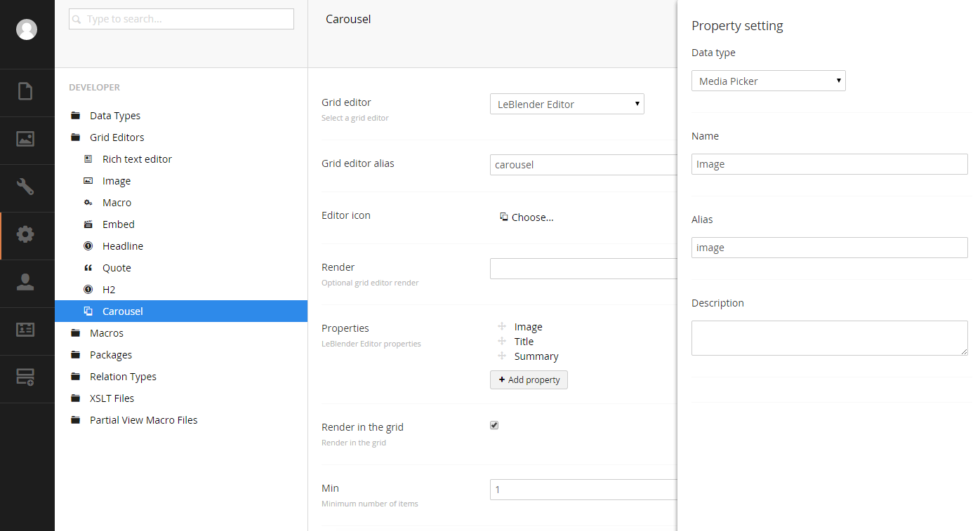Viewport: 980px width, 531px height.
Task: Select Grid Editors in the tree
Action: 117,137
